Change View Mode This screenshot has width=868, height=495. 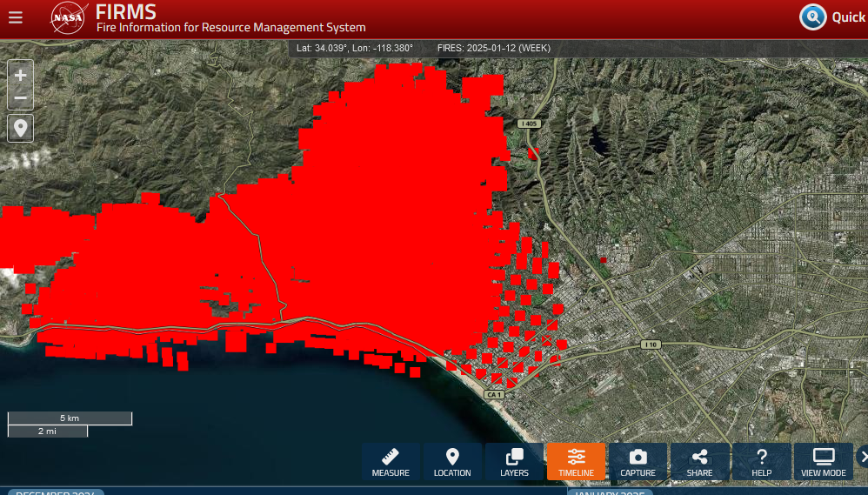coord(823,462)
